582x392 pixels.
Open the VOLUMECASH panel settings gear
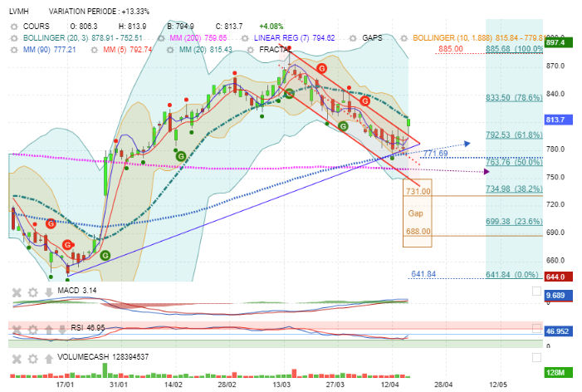(x=33, y=359)
